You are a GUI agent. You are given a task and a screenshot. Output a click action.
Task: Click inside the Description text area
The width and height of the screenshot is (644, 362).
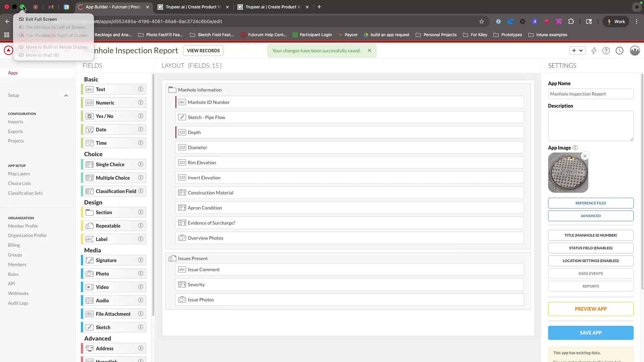coord(590,126)
